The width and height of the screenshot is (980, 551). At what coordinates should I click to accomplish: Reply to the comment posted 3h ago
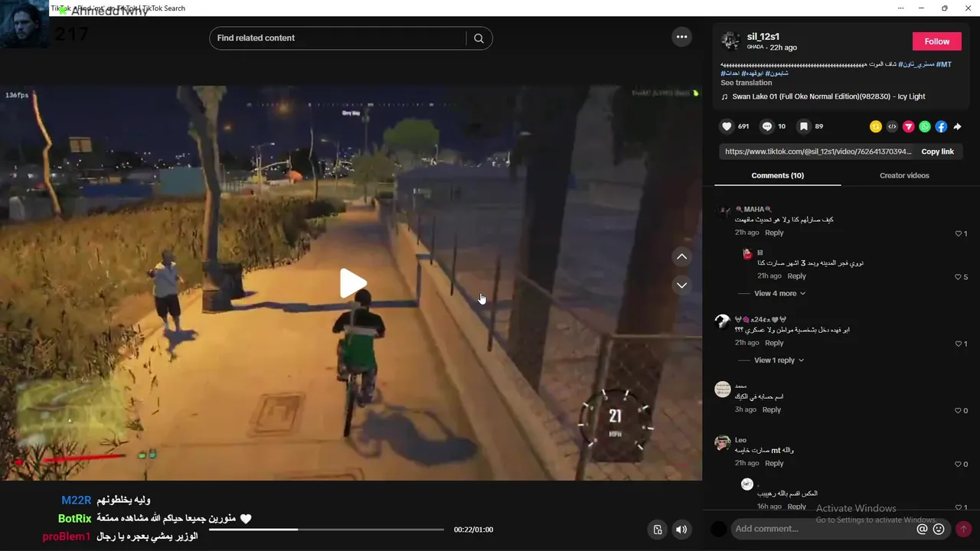(x=771, y=410)
